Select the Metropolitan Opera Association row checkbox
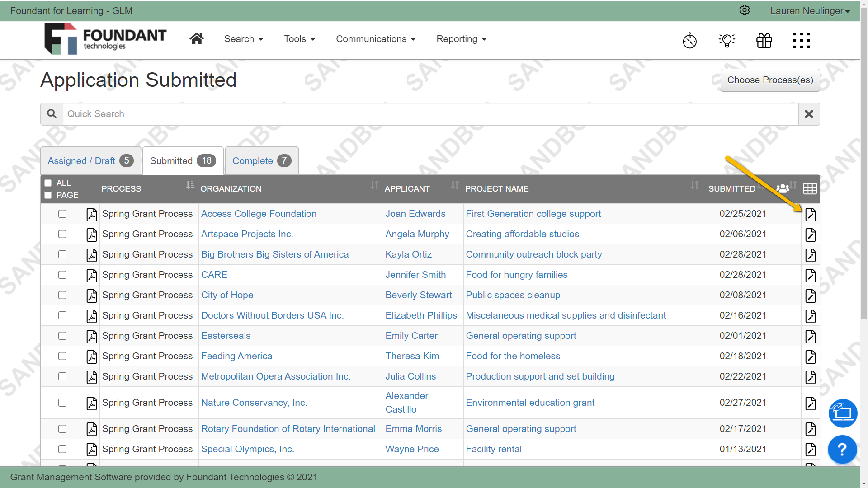This screenshot has width=868, height=488. click(x=62, y=376)
